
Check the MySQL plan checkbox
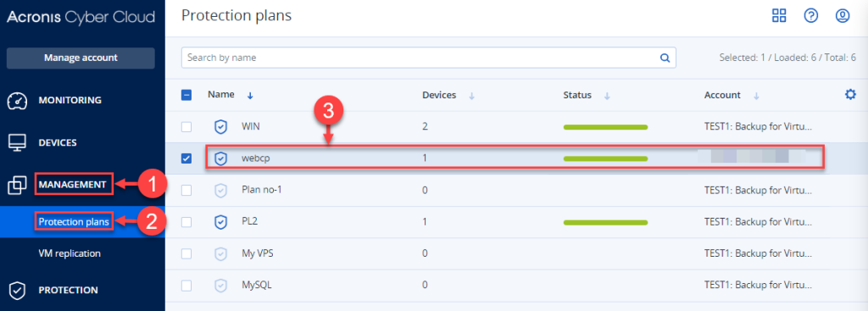(x=186, y=286)
